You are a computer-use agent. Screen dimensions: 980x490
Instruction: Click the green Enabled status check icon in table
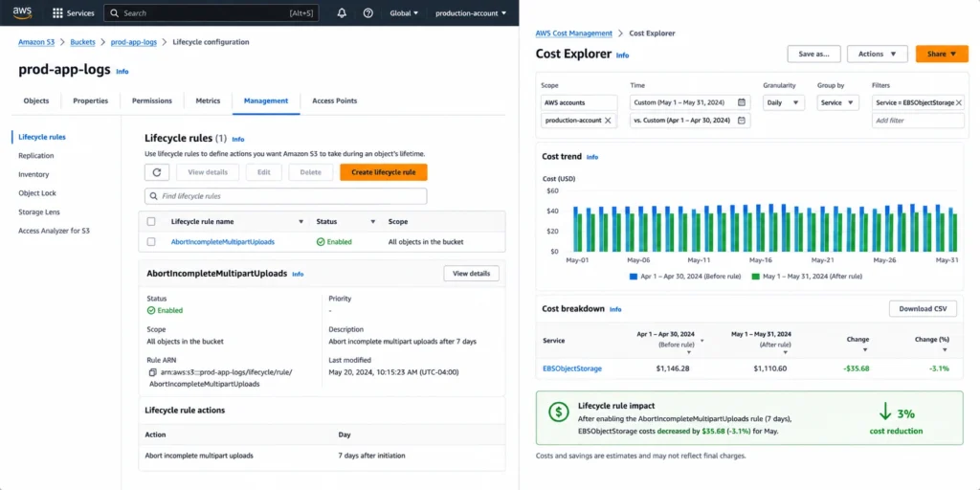pyautogui.click(x=321, y=242)
